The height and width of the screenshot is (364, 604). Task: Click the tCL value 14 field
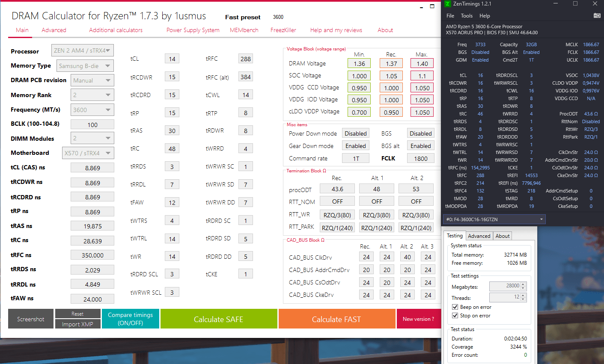point(172,59)
